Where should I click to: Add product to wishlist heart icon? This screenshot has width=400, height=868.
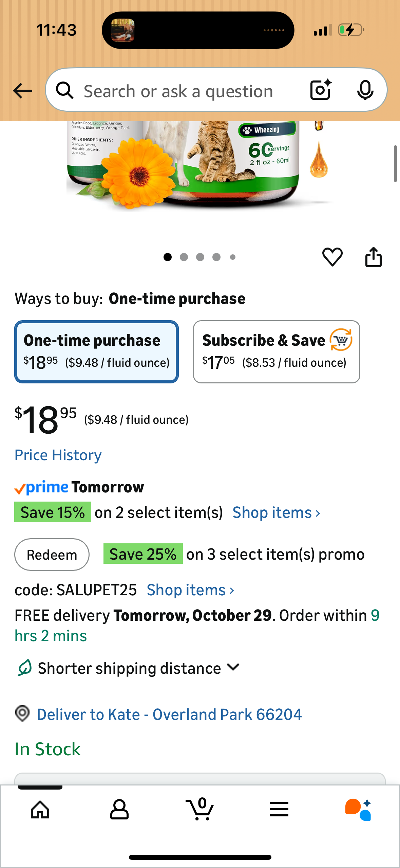point(332,257)
